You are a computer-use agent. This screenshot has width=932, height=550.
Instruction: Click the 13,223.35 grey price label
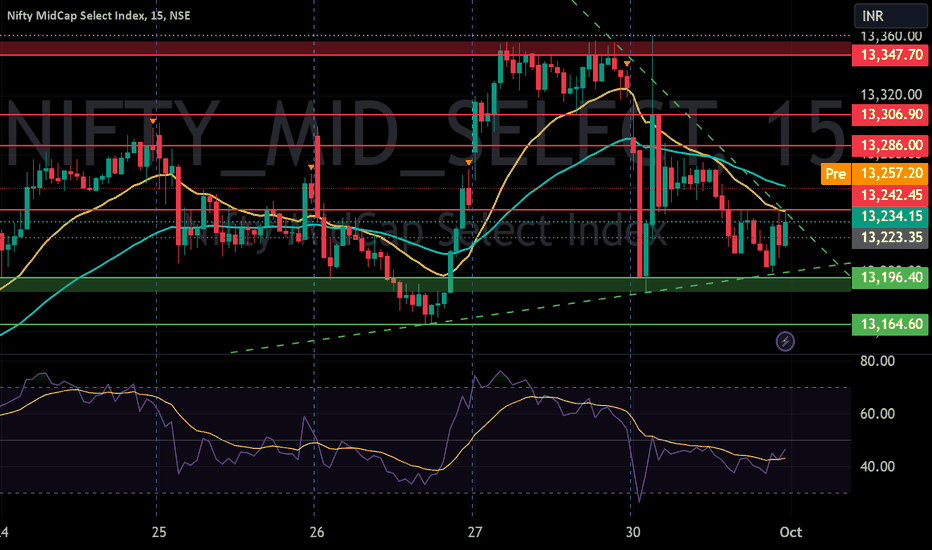(x=890, y=237)
